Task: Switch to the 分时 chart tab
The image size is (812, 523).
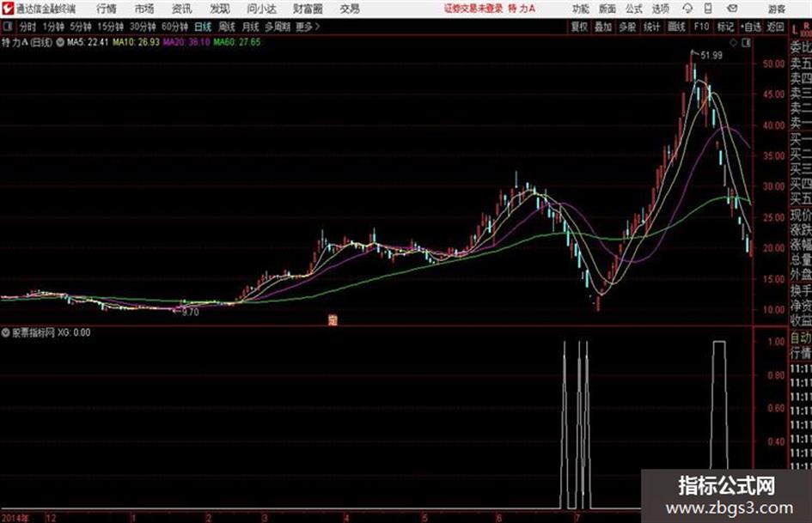Action: 27,27
